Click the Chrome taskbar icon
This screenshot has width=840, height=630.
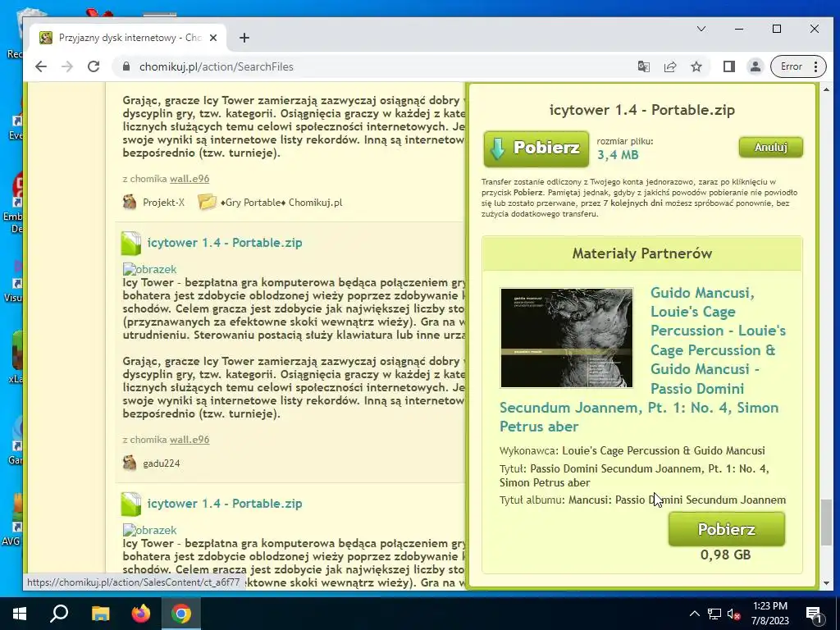[x=181, y=614]
